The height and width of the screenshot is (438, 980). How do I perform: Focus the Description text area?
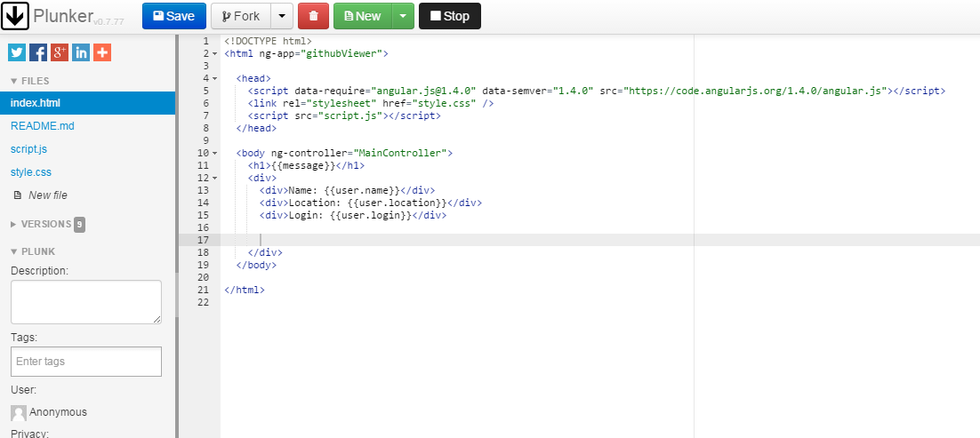(x=86, y=302)
